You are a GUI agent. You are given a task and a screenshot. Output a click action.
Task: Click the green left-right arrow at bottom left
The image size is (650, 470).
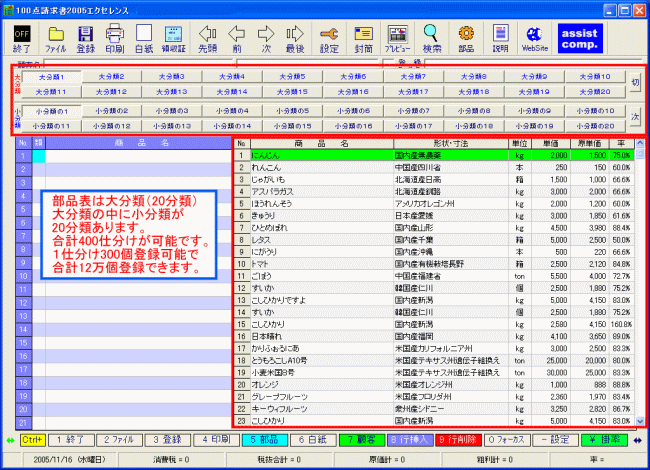(10, 441)
